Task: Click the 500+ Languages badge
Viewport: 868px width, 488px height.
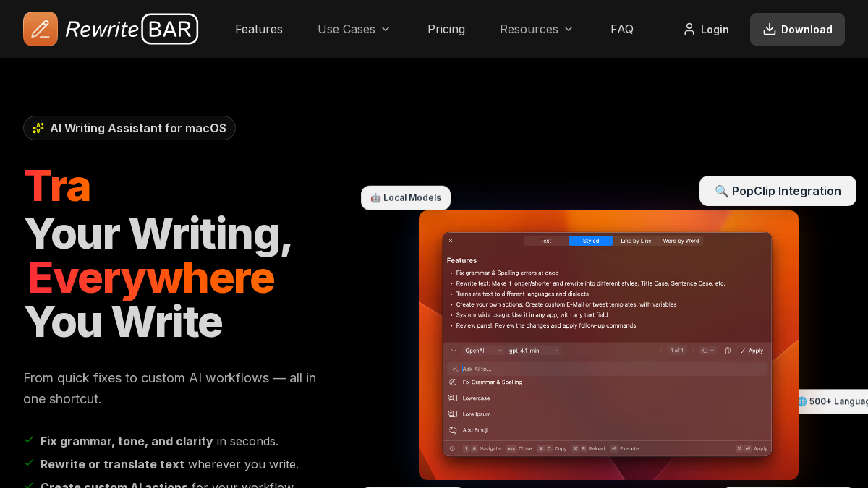Action: pos(833,401)
